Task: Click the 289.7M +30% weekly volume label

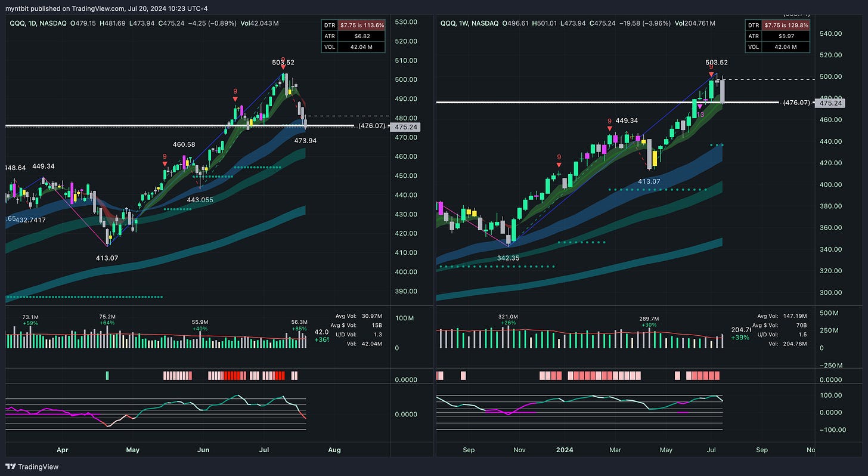Action: tap(649, 323)
